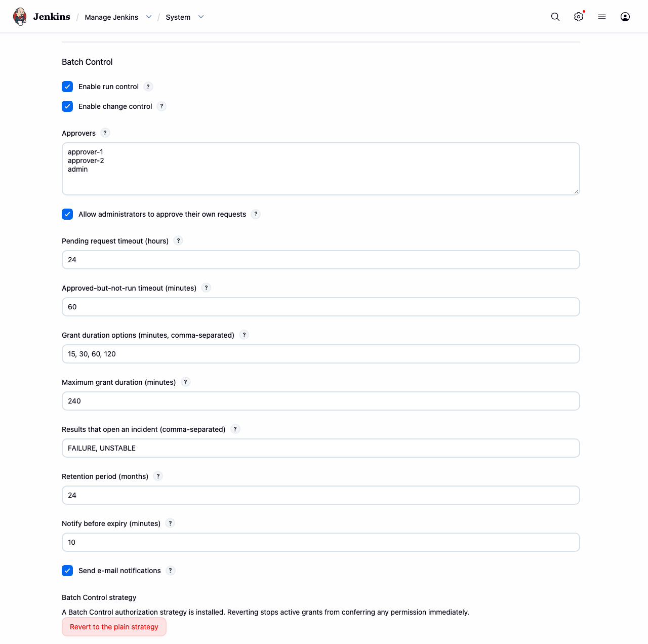Click the Jenkins butler logo
Screen dimensions: 648x644
pyautogui.click(x=20, y=17)
